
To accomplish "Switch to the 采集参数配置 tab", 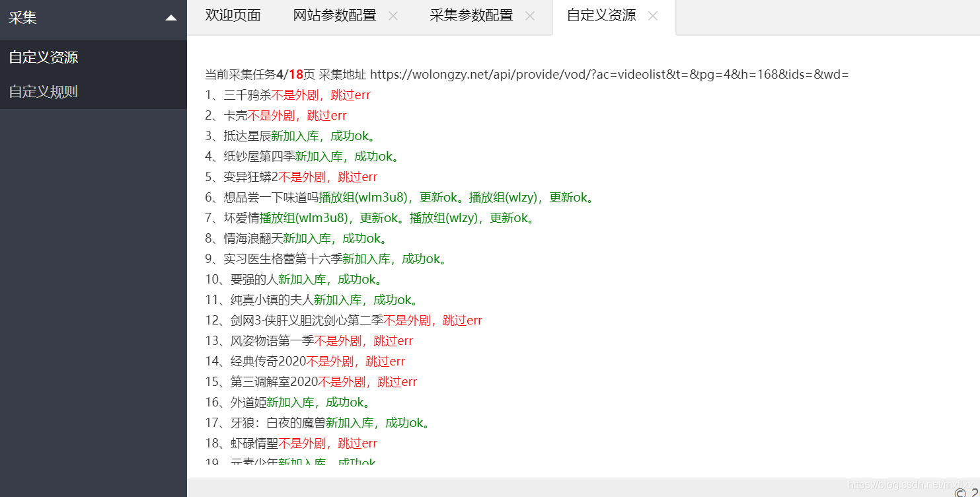I will (471, 16).
